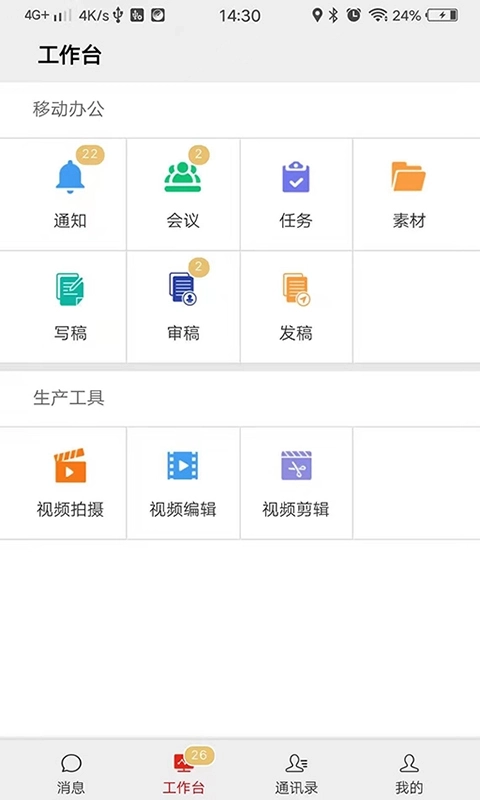
Task: Tap the alarm clock status icon
Action: pos(353,15)
